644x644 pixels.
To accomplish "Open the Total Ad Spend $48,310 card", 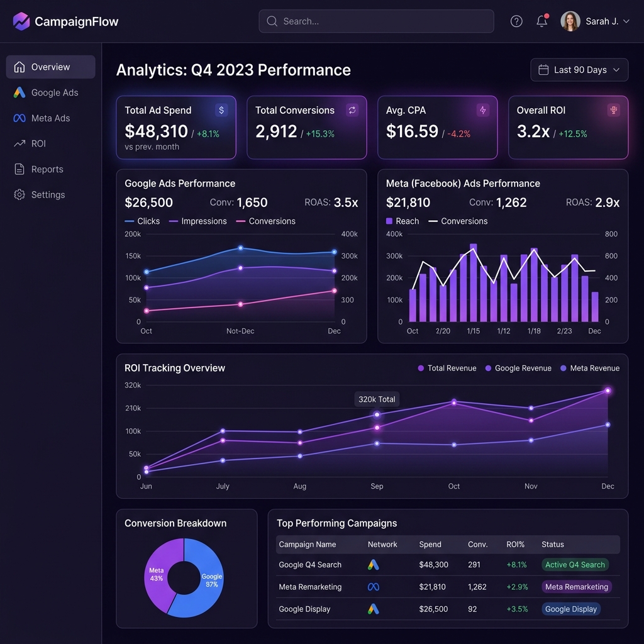I will tap(176, 127).
